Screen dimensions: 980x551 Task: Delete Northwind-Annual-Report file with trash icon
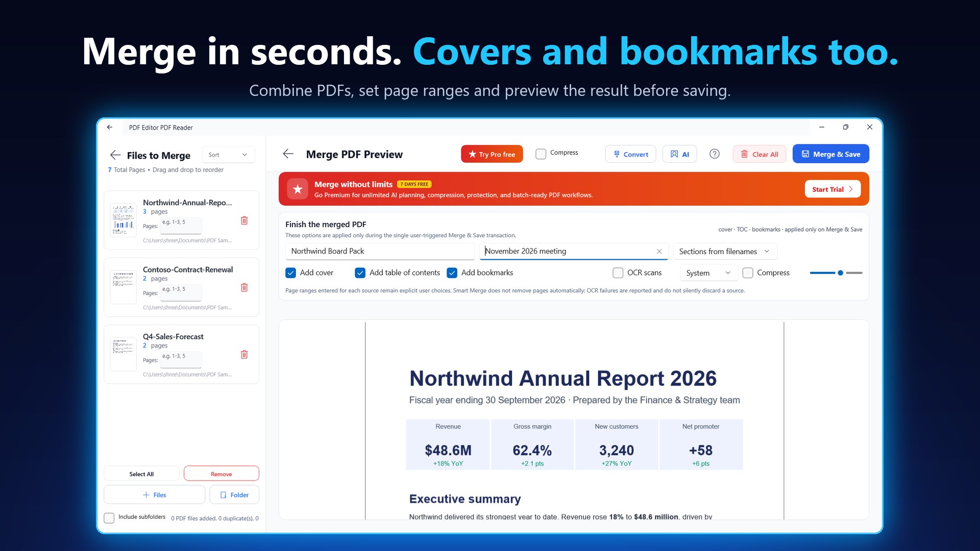[244, 220]
